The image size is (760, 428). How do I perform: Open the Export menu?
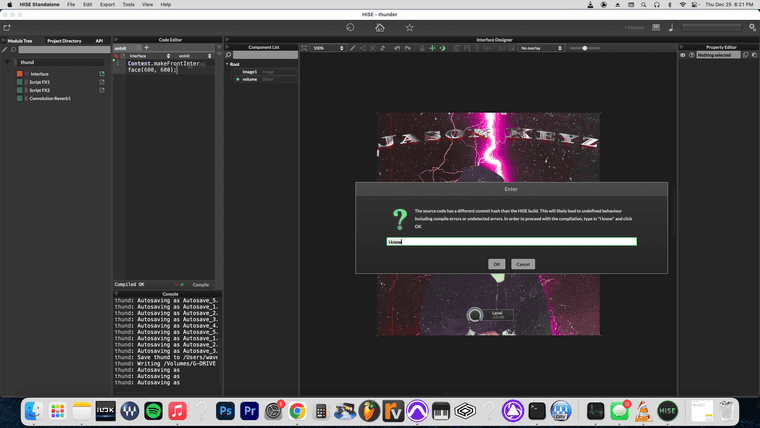click(107, 4)
